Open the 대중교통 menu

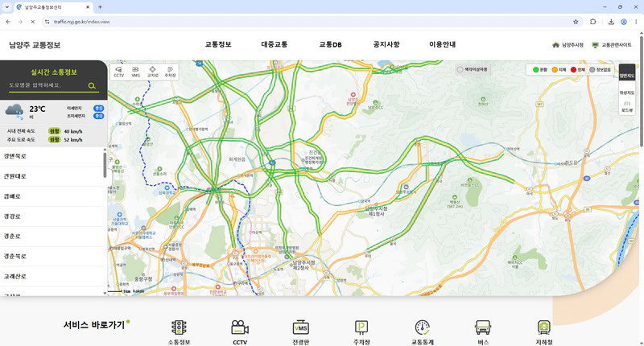click(275, 44)
